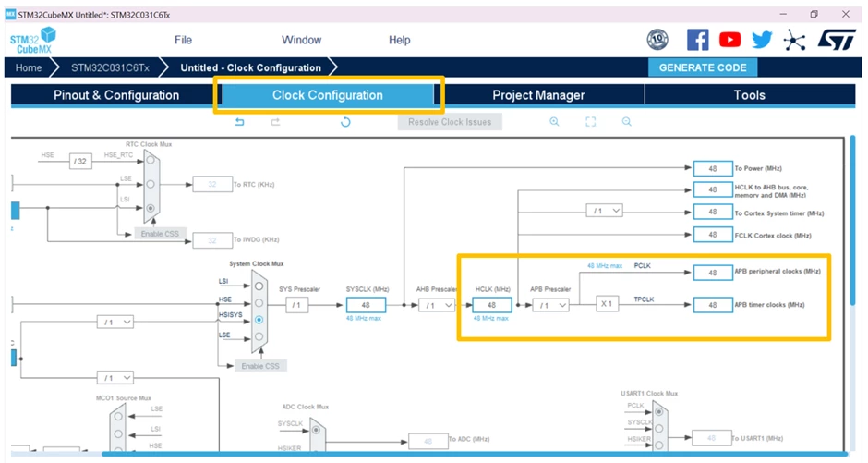This screenshot has height=463, width=868.
Task: Click the horizontal scrollbar at bottom
Action: click(474, 454)
